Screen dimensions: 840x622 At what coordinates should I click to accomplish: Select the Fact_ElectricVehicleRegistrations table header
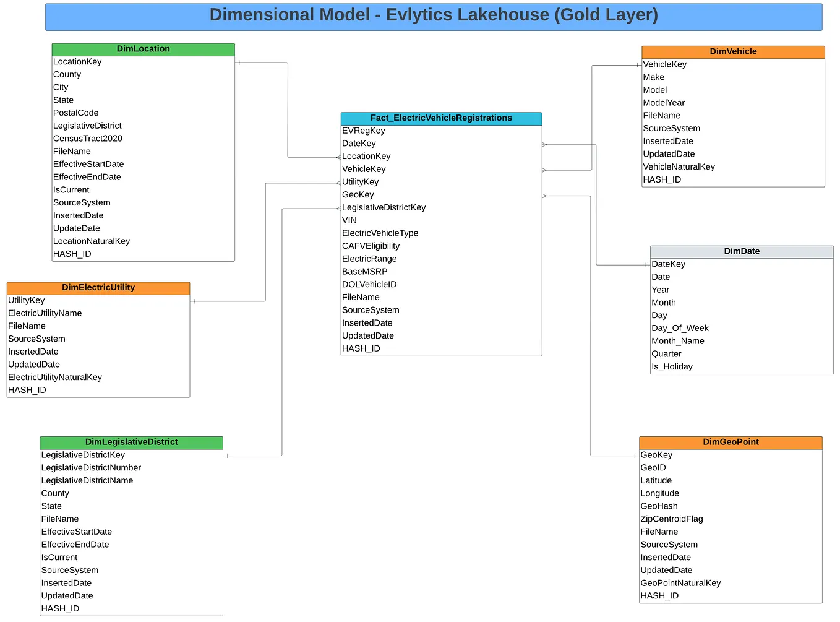click(x=440, y=118)
